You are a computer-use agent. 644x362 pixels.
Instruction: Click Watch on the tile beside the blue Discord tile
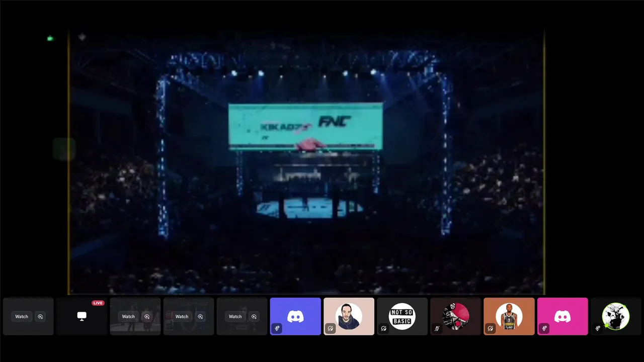pos(235,317)
